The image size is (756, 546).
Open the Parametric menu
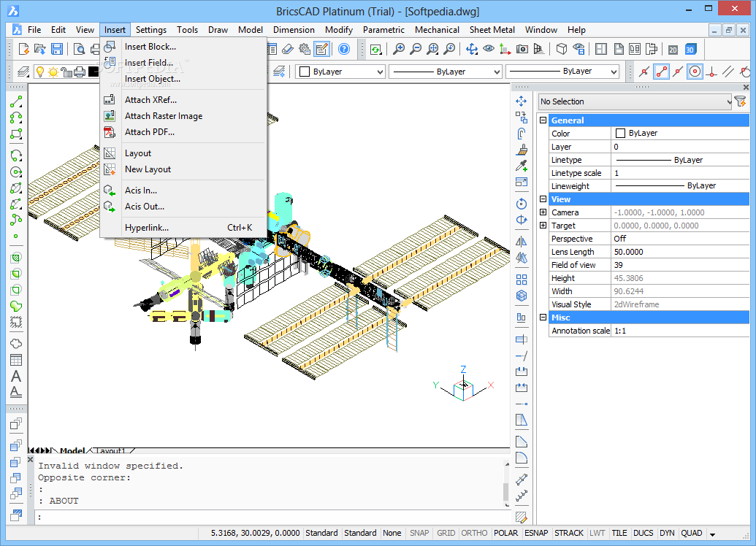383,30
